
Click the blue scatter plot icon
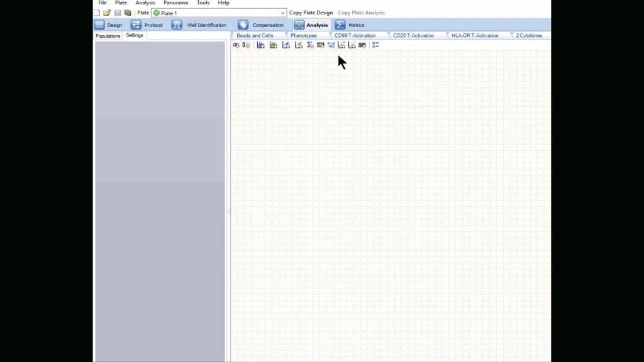[286, 45]
